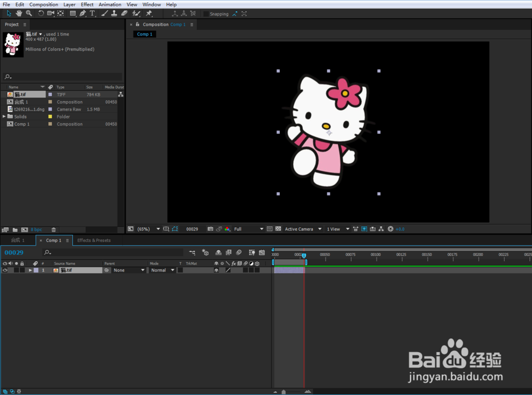Click the Draft 3D icon in timeline

pos(205,252)
